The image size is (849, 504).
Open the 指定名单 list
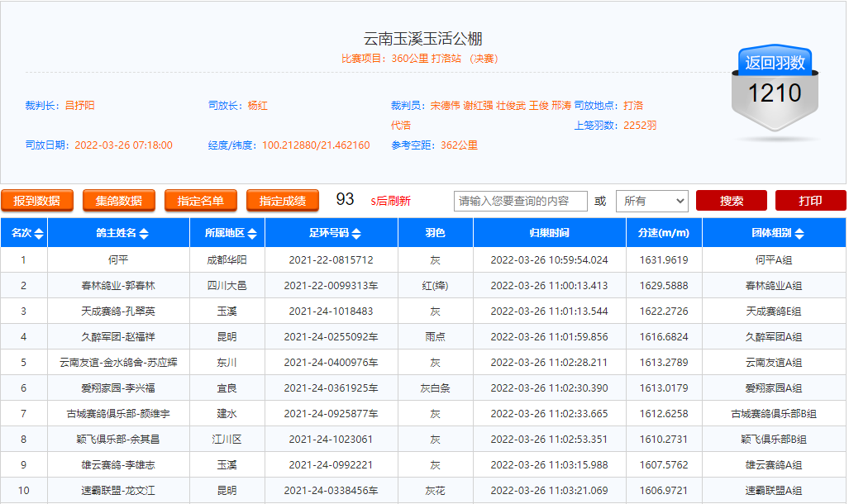[x=201, y=201]
